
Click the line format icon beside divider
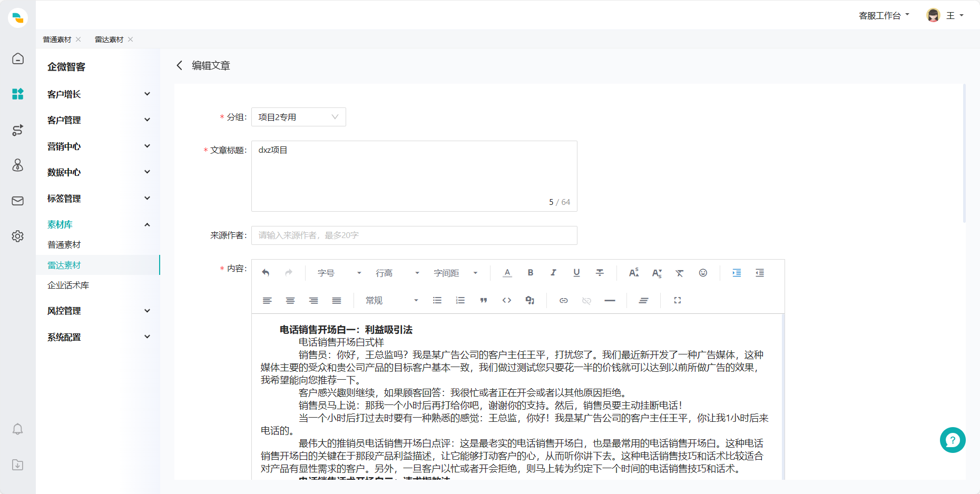click(643, 300)
